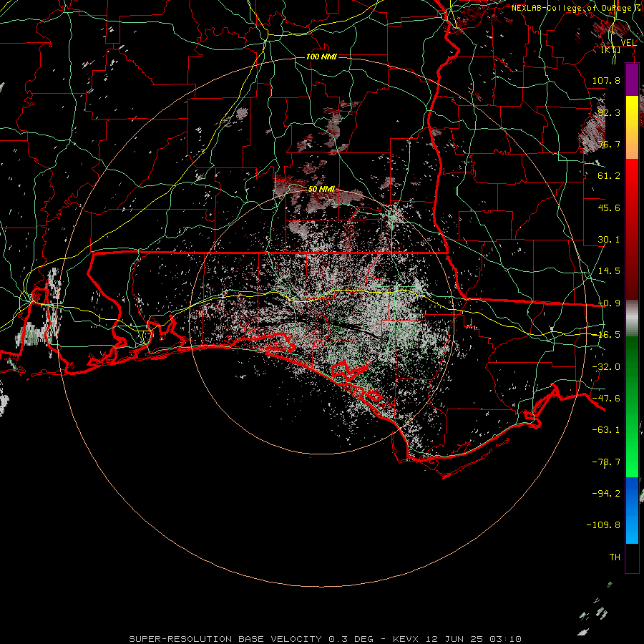Click the 30.1 velocity scale value
This screenshot has width=644, height=644.
coord(609,240)
